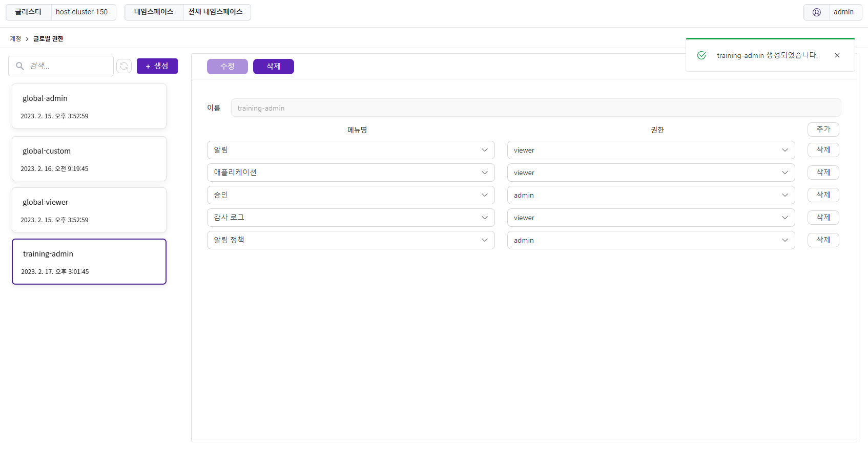Image resolution: width=868 pixels, height=450 pixels.
Task: Click the admin user profile icon
Action: (x=817, y=12)
